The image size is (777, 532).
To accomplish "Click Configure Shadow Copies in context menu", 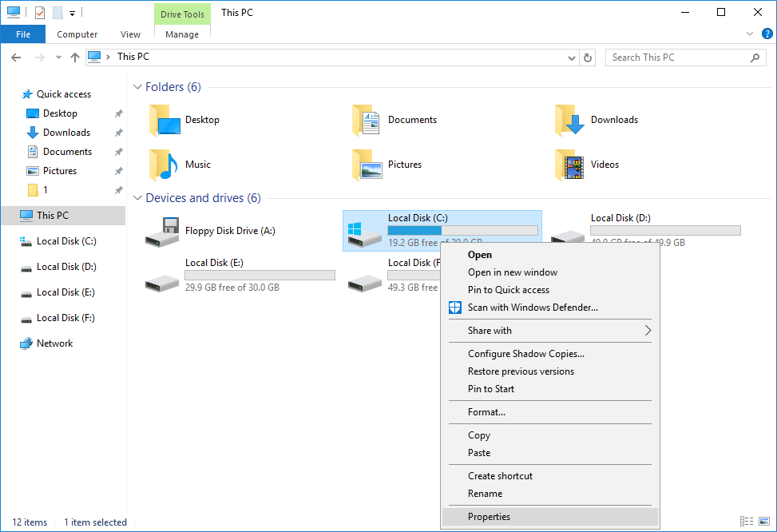I will 550,354.
